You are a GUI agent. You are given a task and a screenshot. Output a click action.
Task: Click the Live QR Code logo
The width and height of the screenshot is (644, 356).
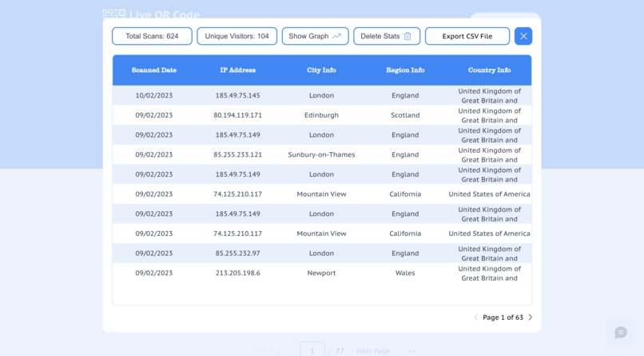[x=151, y=14]
